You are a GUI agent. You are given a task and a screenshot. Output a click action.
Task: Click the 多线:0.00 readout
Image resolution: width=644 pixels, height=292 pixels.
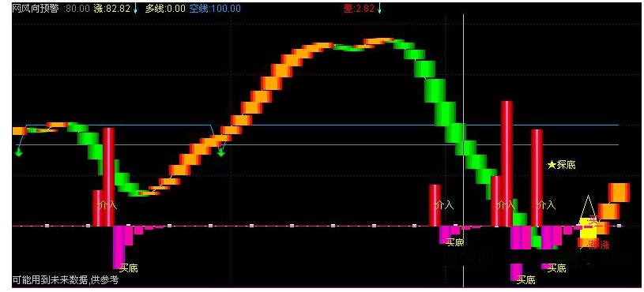tap(164, 9)
